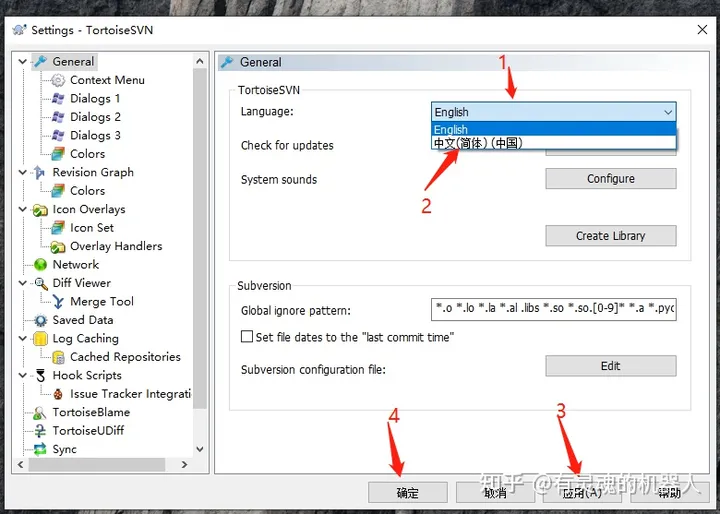Collapse the Revision Graph tree node
Image resolution: width=720 pixels, height=514 pixels.
[24, 173]
